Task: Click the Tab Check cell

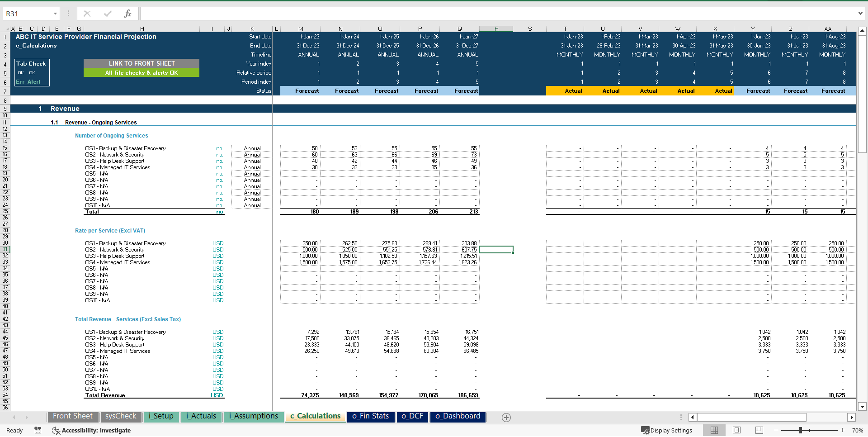Action: click(31, 63)
